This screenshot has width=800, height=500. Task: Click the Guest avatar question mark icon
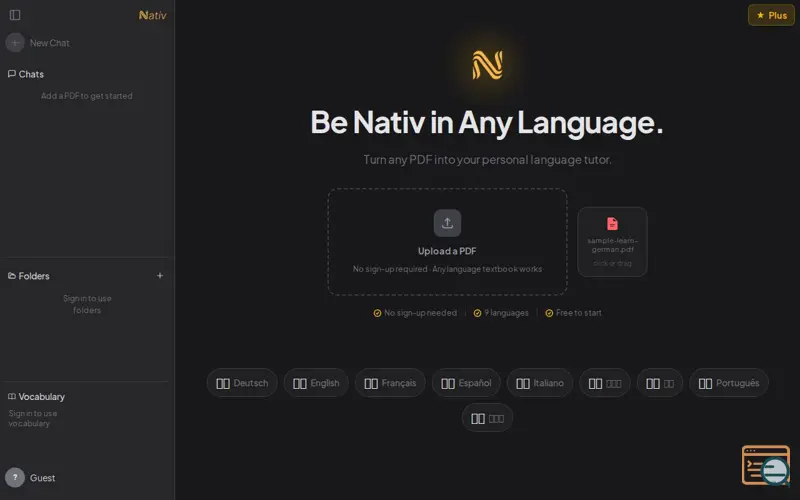tap(15, 478)
